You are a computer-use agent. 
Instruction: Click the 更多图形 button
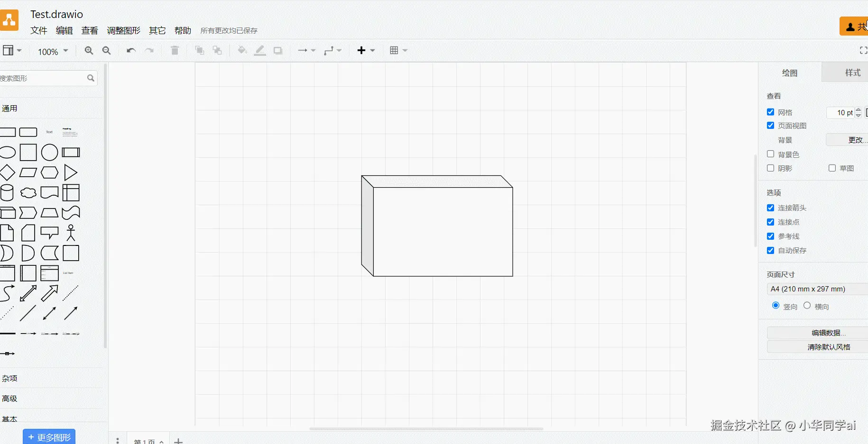[49, 437]
